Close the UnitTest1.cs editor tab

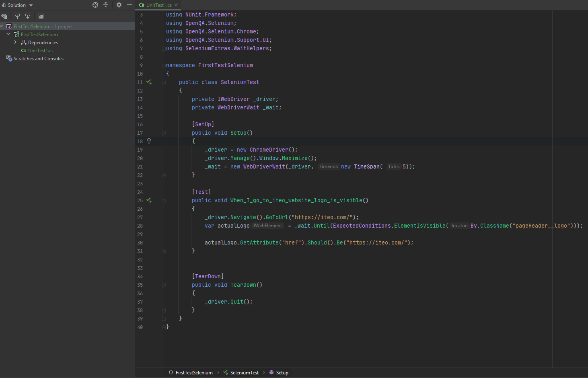pyautogui.click(x=176, y=5)
